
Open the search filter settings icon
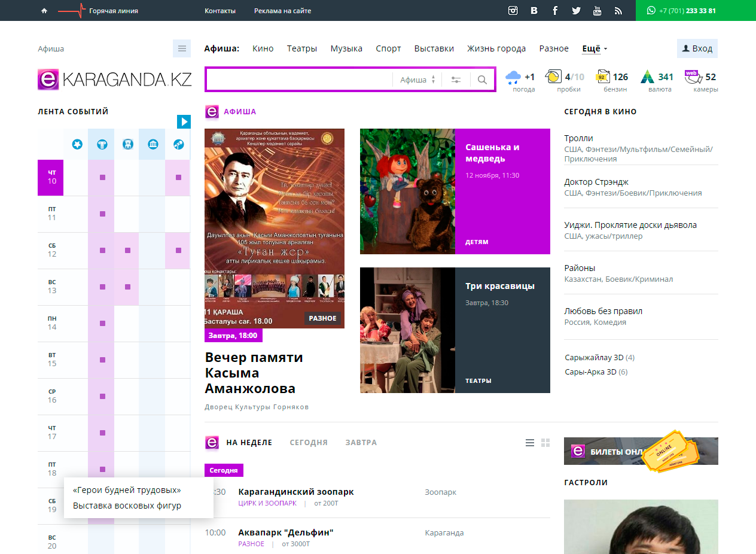point(456,80)
